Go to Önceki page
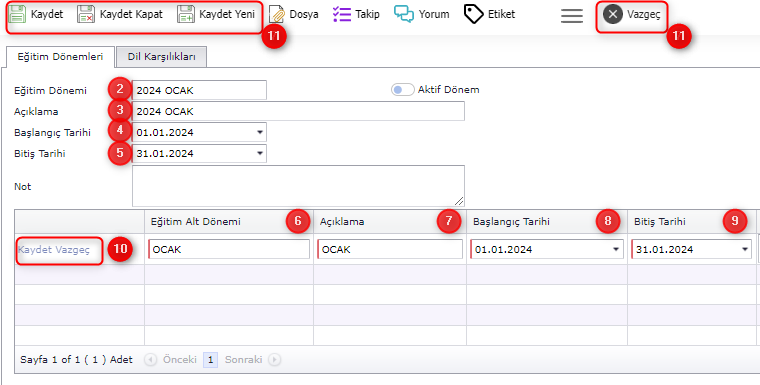Image resolution: width=760 pixels, height=385 pixels. (x=172, y=360)
